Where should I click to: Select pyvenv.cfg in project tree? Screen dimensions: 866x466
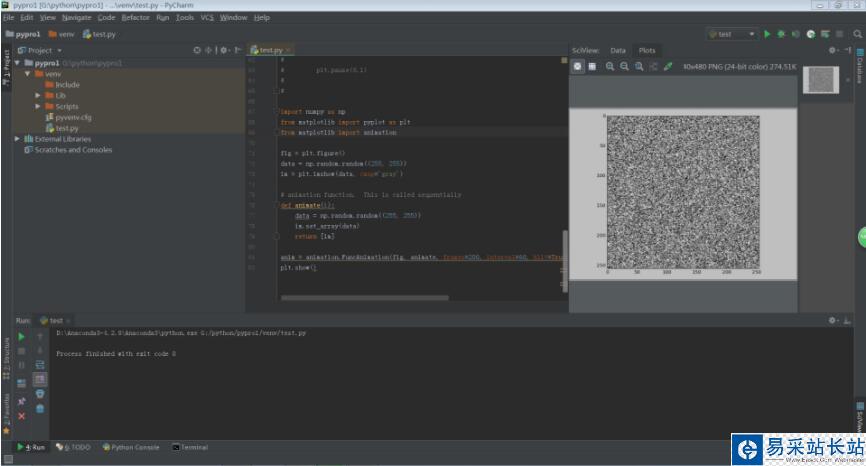click(x=68, y=117)
